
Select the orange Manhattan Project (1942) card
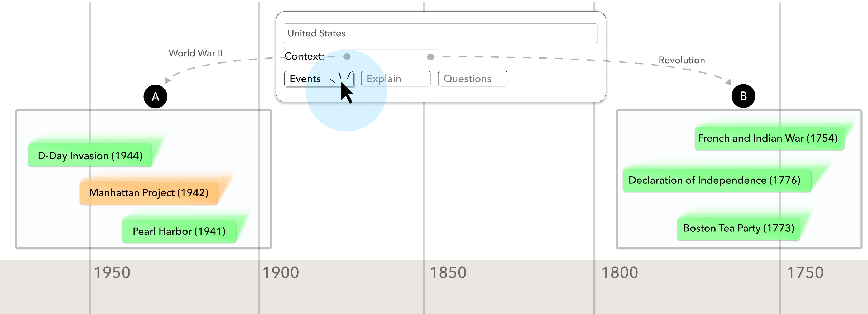(x=148, y=193)
